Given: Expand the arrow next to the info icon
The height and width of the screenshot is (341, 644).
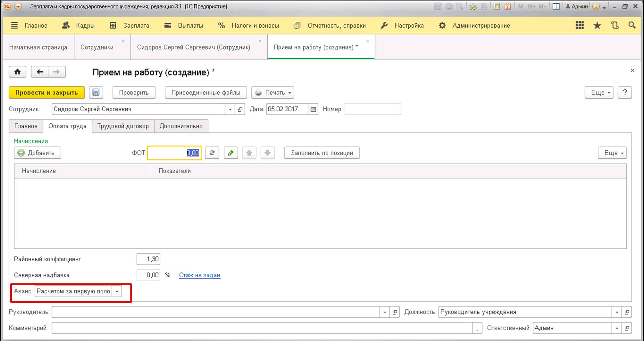Looking at the screenshot, I should coord(604,8).
